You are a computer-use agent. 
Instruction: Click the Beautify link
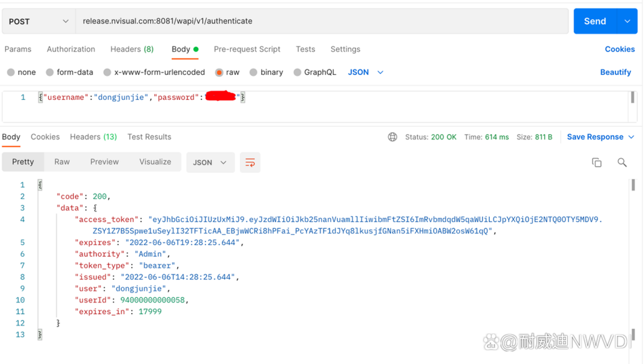pyautogui.click(x=615, y=73)
